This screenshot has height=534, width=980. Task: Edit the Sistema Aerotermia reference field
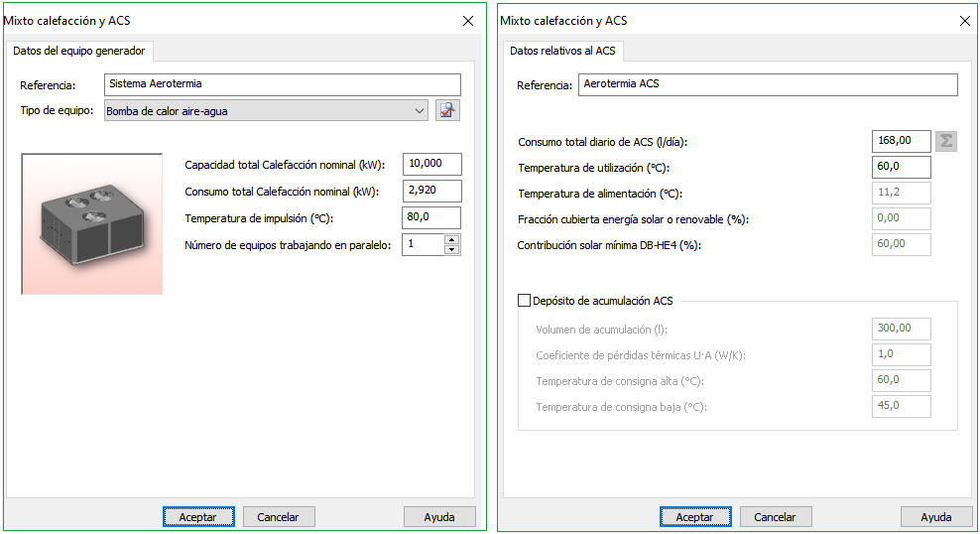(x=283, y=84)
